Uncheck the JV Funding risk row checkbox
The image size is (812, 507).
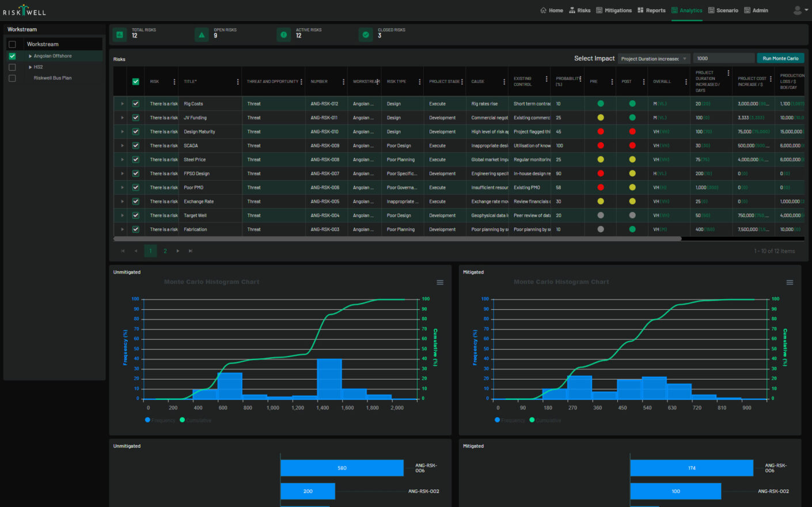click(x=136, y=118)
